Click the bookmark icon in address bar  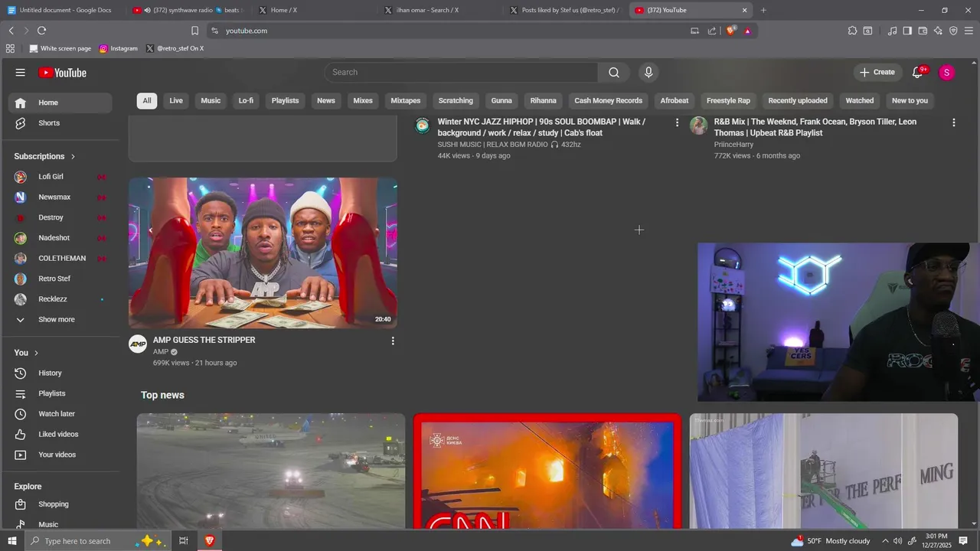tap(194, 31)
